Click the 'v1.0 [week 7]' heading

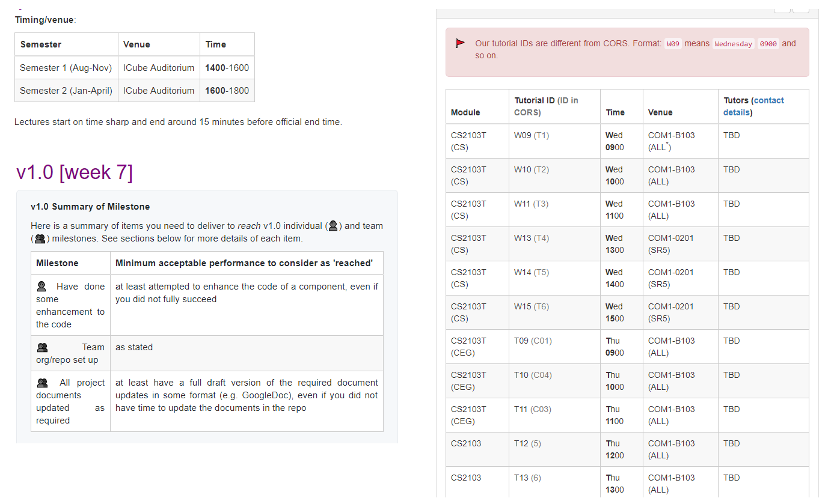click(75, 172)
